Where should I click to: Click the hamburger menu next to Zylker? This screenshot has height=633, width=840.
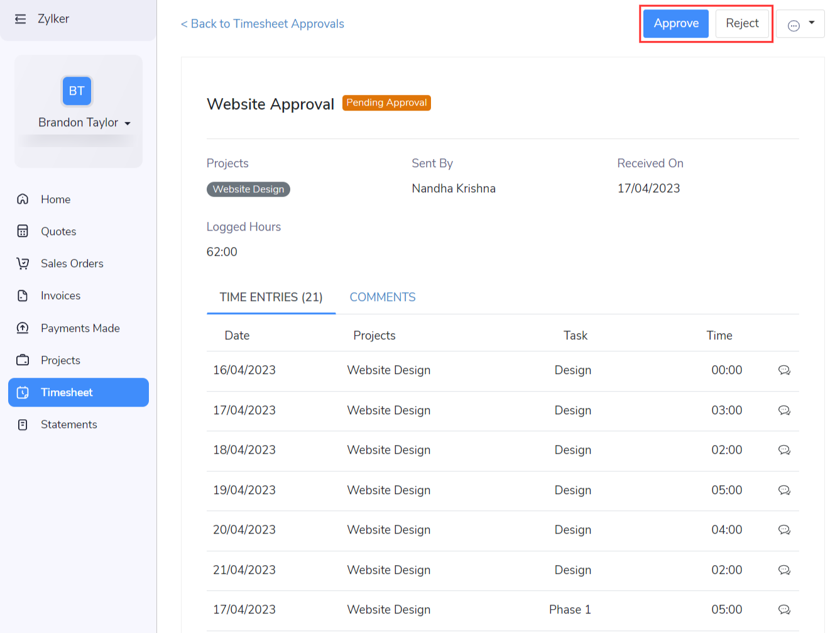21,18
